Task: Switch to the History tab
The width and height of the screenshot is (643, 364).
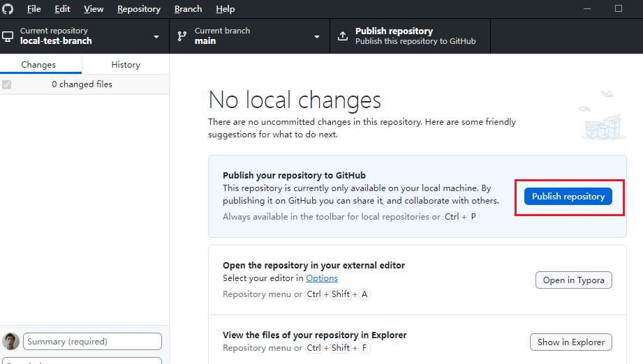Action: (x=126, y=64)
